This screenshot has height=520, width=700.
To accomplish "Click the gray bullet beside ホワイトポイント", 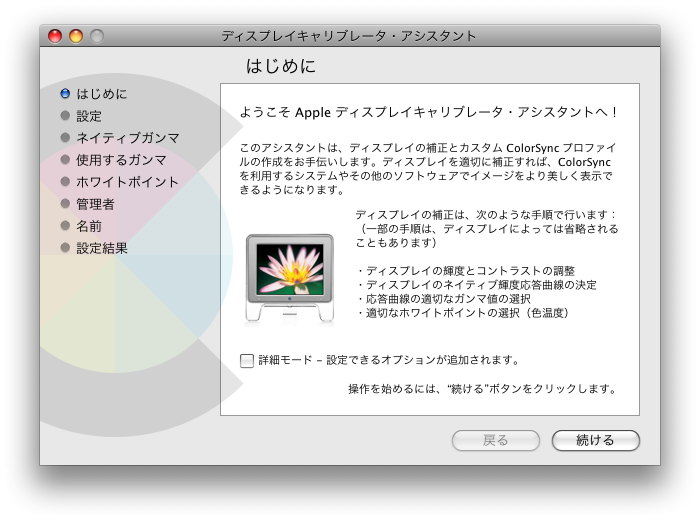I will (x=65, y=181).
